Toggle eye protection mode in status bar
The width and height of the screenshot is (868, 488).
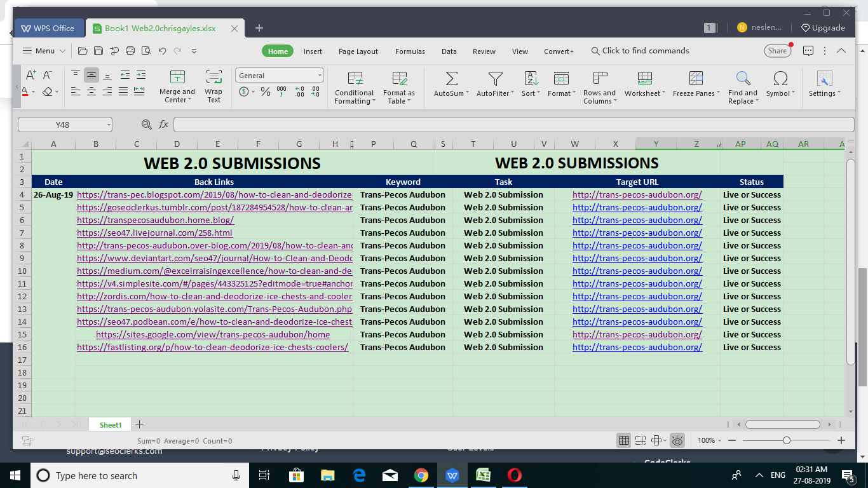pos(677,440)
